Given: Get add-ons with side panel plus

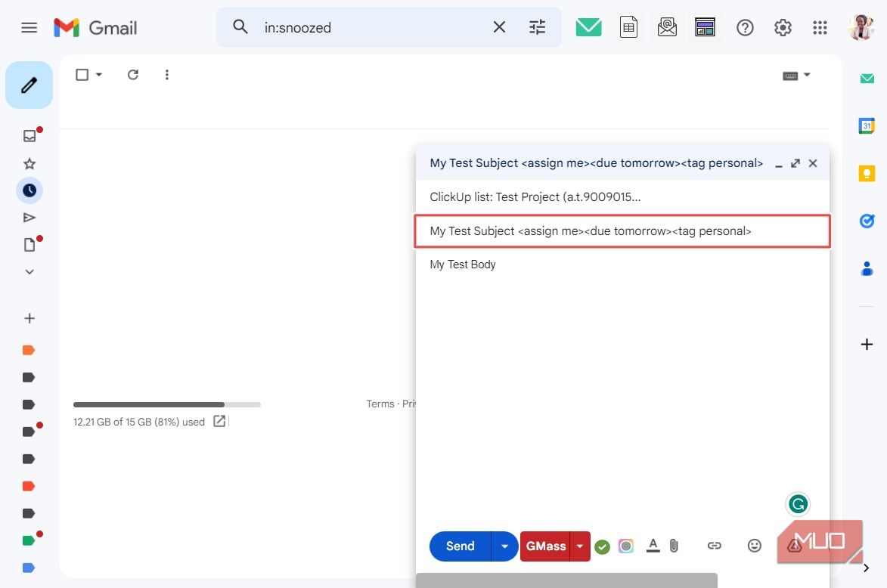Looking at the screenshot, I should pos(867,344).
